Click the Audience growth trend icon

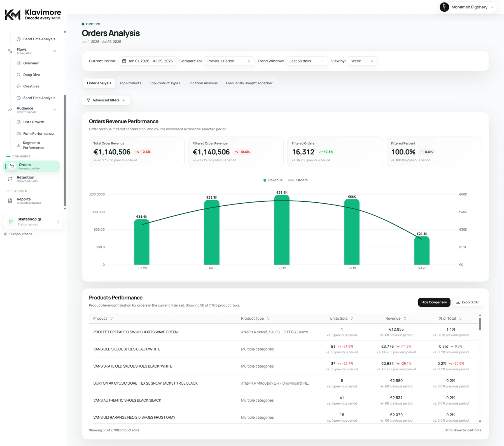[x=10, y=110]
